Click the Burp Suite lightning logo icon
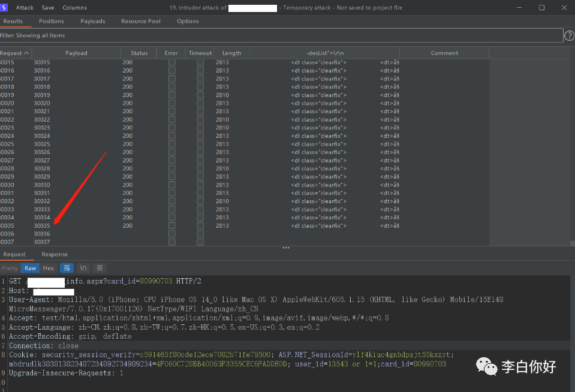The image size is (575, 392). (x=4, y=7)
